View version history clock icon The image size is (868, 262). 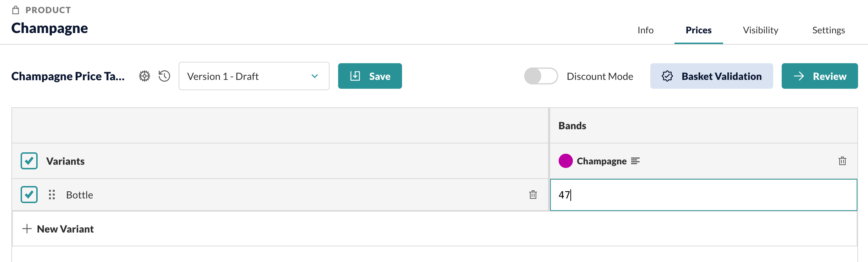tap(164, 76)
